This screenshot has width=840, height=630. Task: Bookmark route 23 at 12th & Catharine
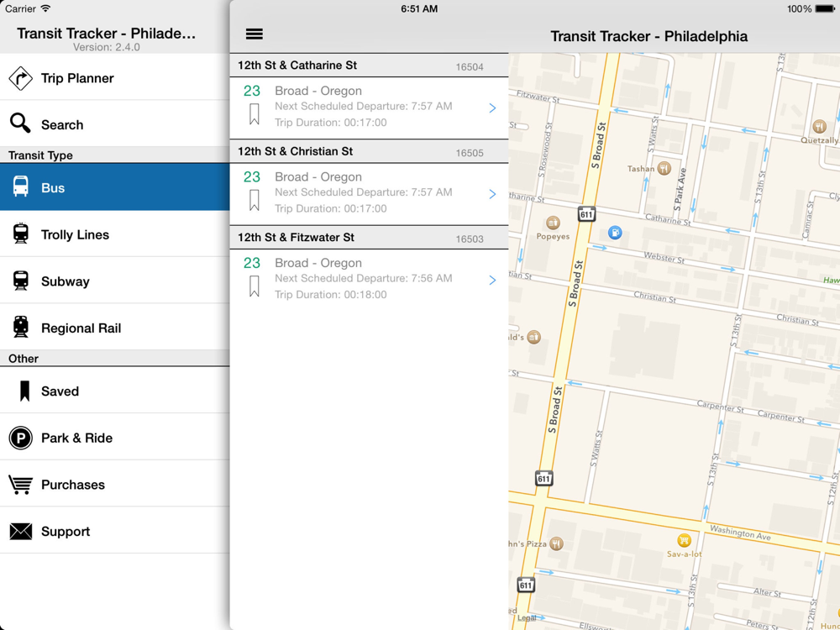pyautogui.click(x=254, y=114)
